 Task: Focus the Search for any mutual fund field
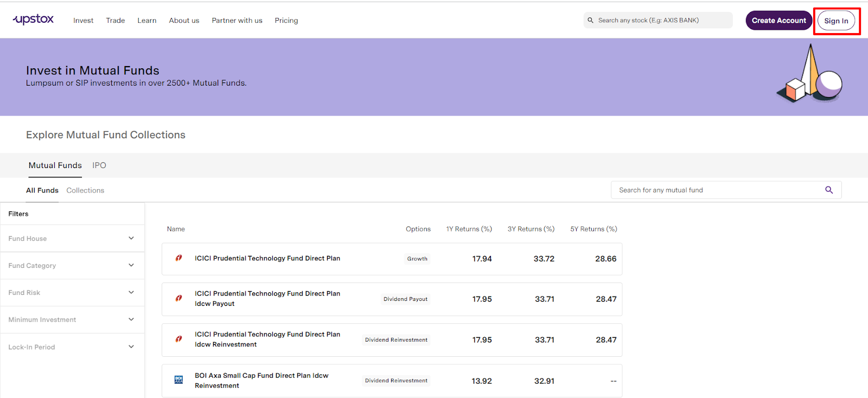726,190
